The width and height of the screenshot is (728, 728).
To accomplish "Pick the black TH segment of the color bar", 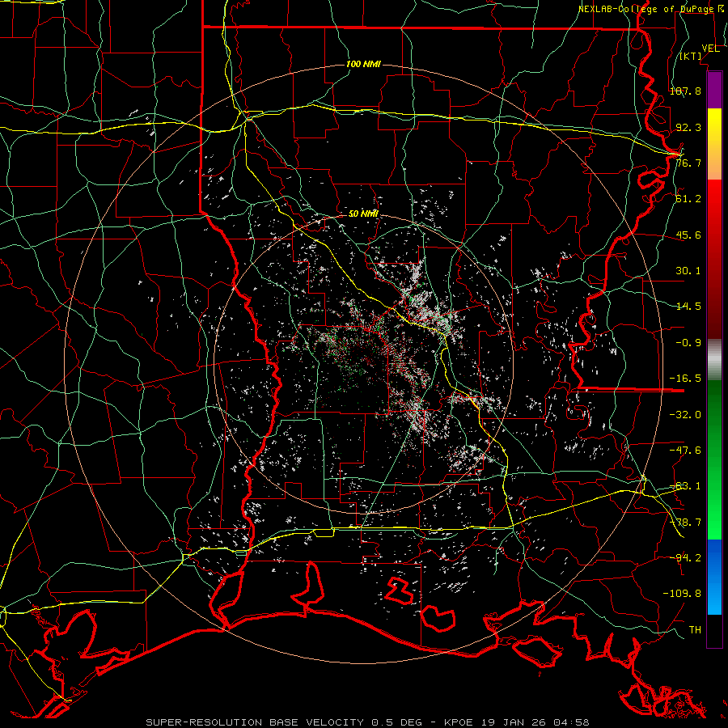I will tap(714, 630).
